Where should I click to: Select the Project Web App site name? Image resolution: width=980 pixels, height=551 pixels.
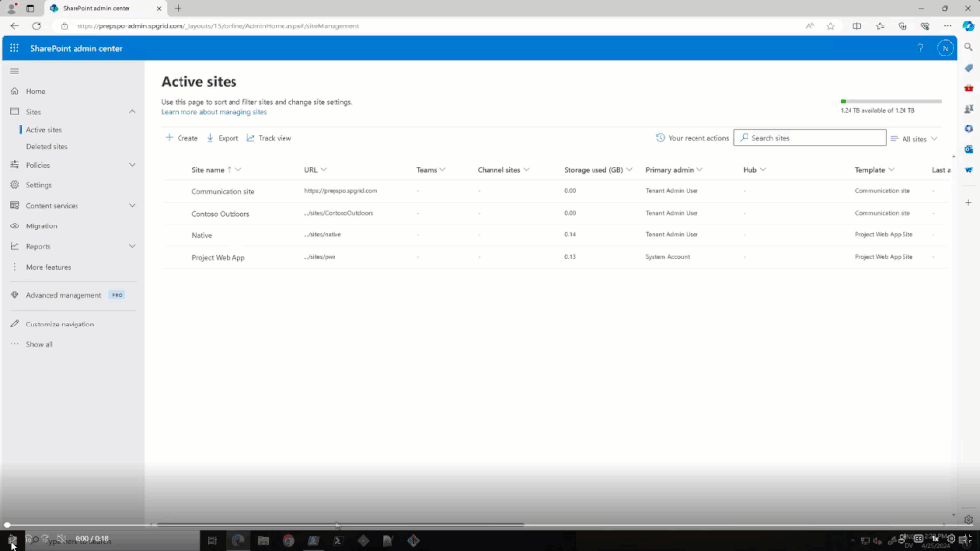tap(218, 258)
